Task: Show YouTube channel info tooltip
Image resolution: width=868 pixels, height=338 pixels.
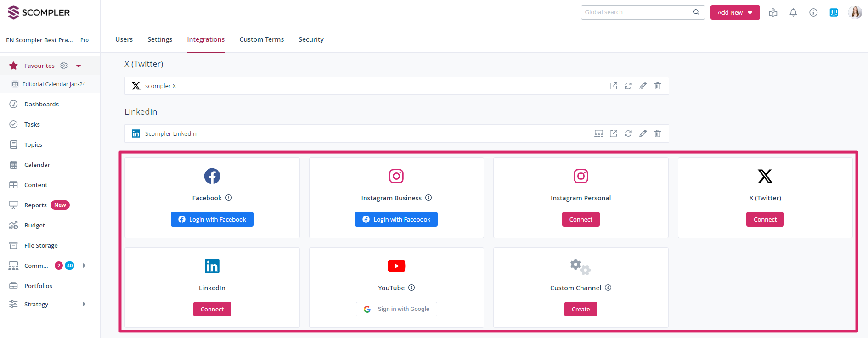Action: [x=411, y=288]
